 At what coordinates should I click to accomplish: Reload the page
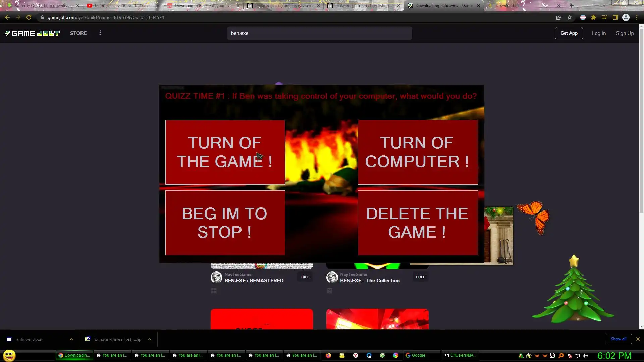(x=29, y=17)
